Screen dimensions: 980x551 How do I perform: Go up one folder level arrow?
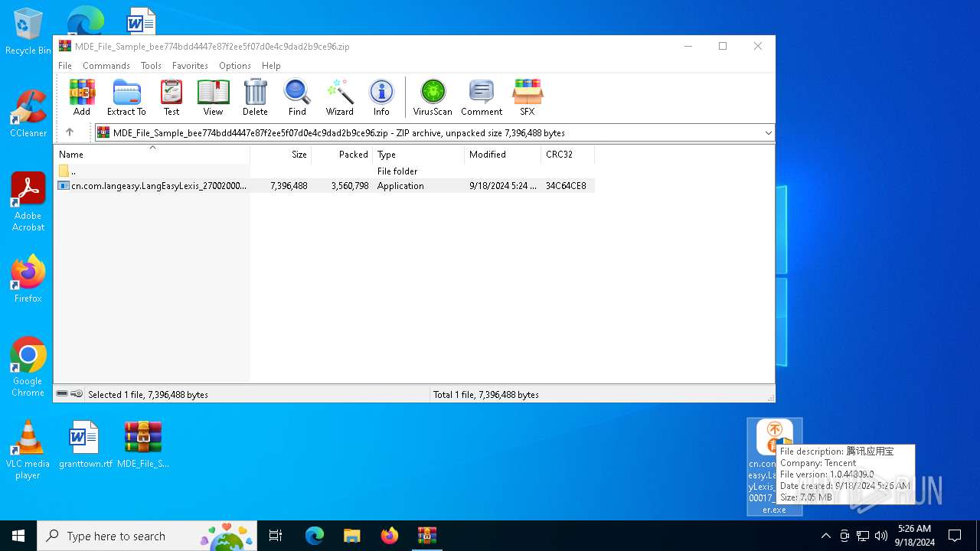[70, 132]
